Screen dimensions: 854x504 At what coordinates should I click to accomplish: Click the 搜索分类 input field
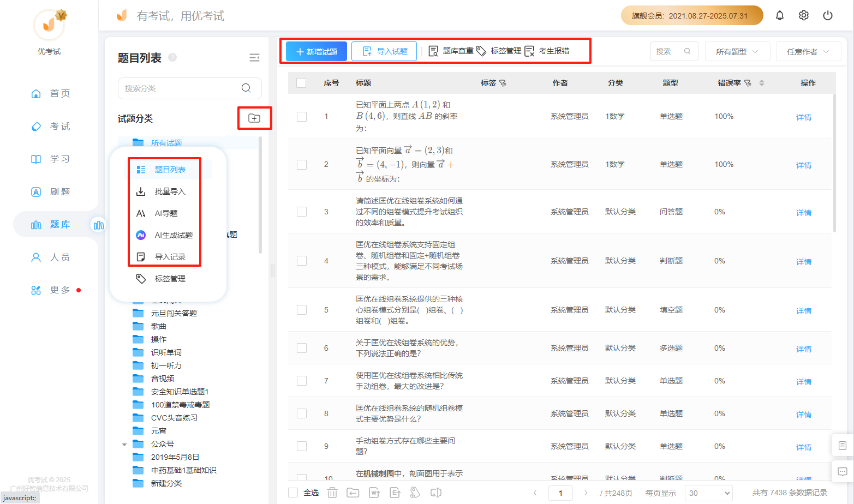pos(189,88)
